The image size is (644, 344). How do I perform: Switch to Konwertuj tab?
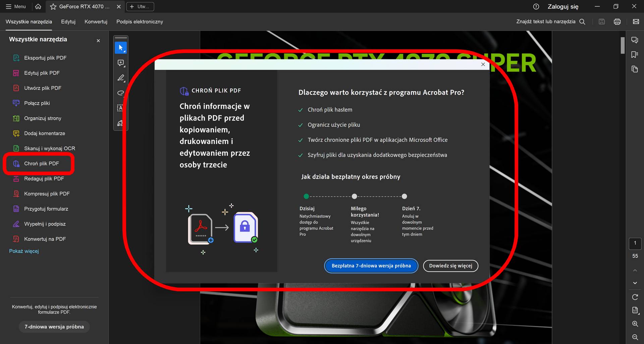point(96,21)
